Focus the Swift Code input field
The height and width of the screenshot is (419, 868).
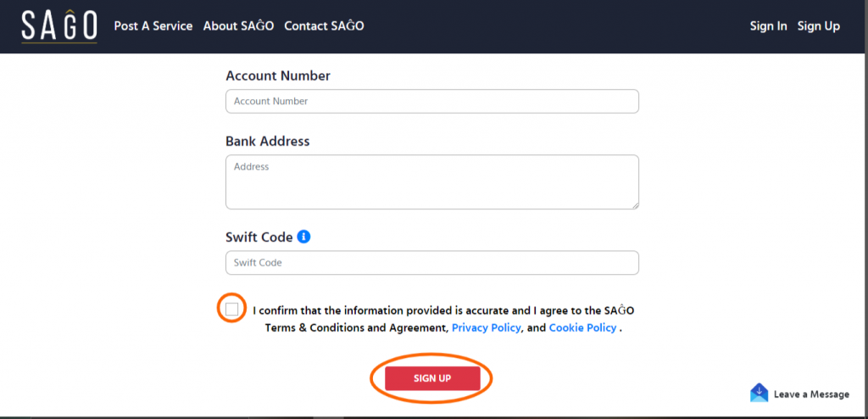(431, 263)
